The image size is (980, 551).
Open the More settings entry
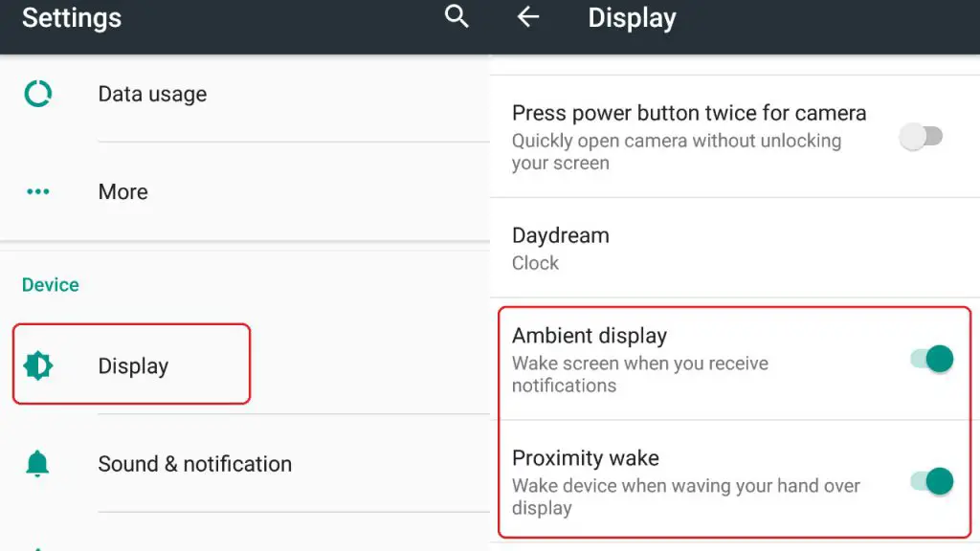pos(245,191)
